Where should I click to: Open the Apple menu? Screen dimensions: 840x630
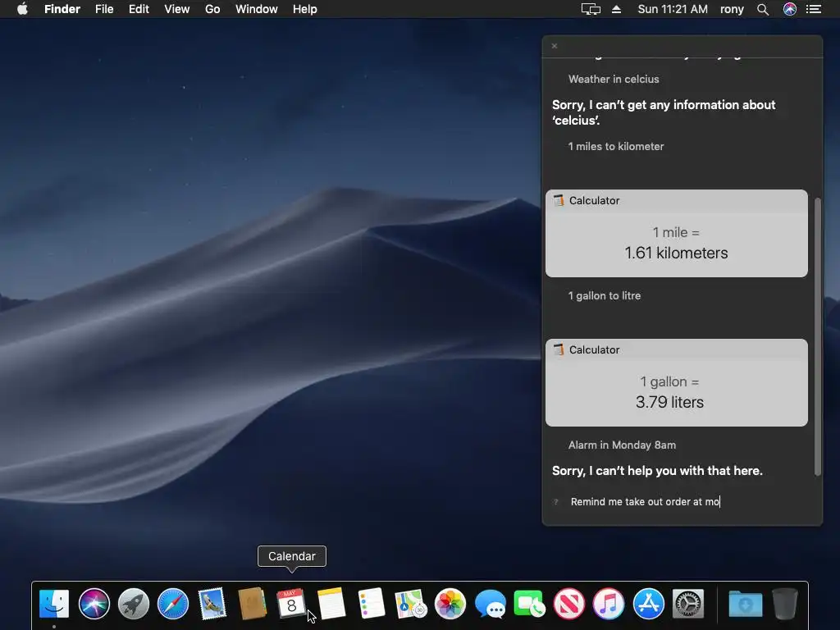[22, 9]
